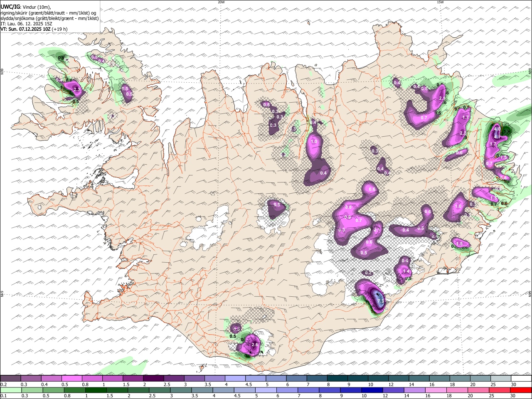Click the '7.3' precipitation value on the map

point(380,301)
